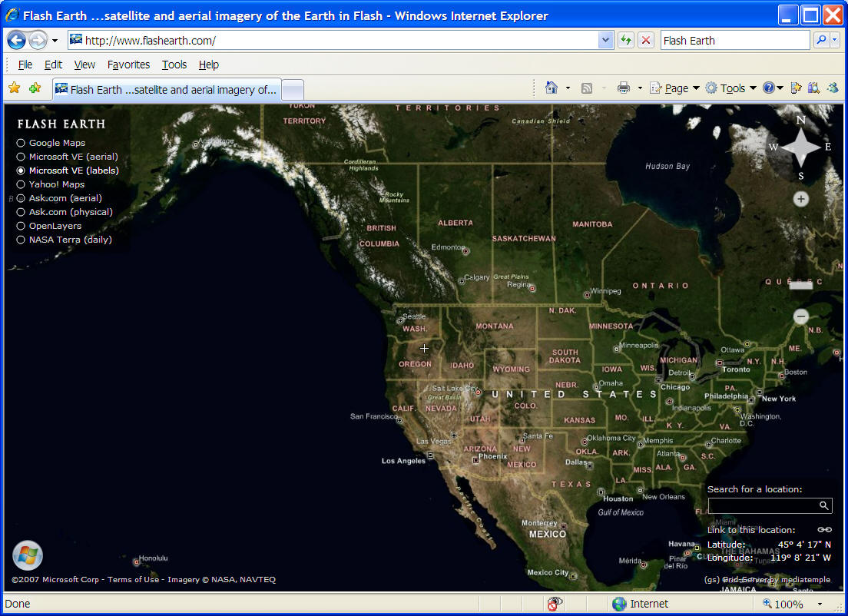This screenshot has height=616, width=848.
Task: Click the FLASH EARTH title heading
Action: (61, 124)
